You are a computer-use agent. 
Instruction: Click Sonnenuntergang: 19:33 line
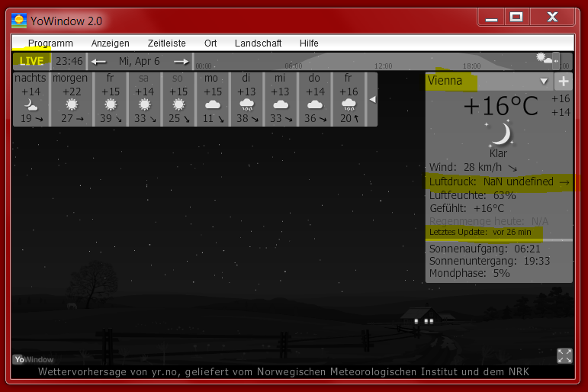(490, 261)
